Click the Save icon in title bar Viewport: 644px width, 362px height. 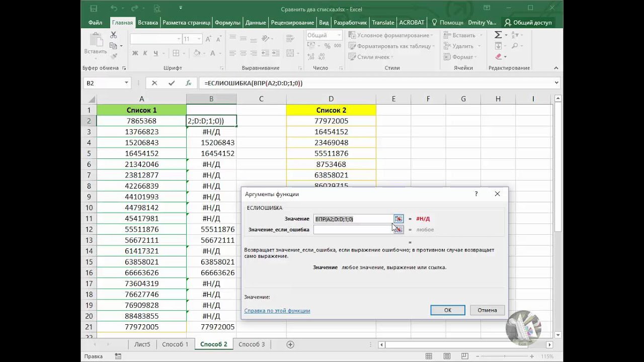coord(94,9)
